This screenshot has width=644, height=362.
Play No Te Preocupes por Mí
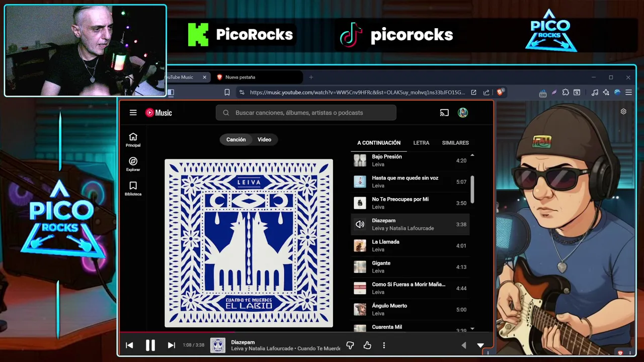410,203
